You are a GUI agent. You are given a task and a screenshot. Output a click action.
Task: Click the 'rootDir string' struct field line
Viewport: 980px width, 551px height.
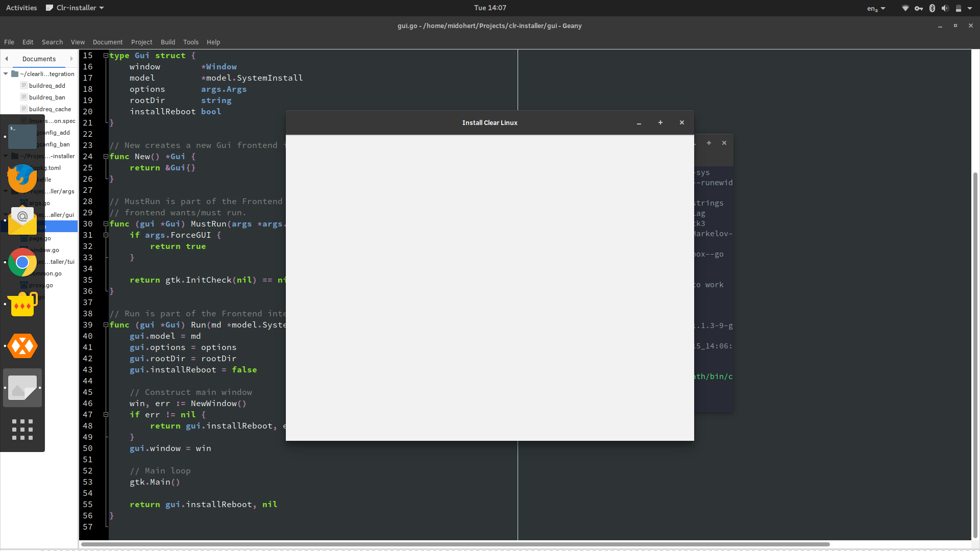[x=180, y=101]
